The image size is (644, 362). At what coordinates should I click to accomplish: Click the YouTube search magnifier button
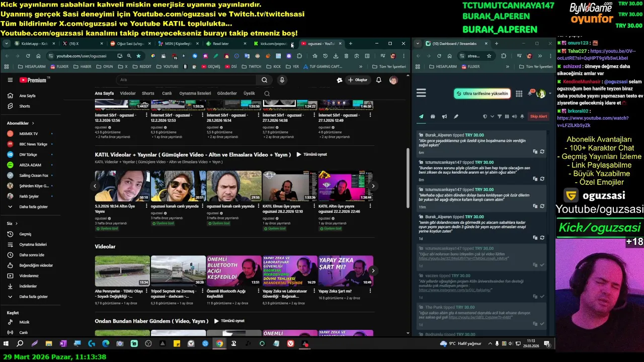[264, 80]
